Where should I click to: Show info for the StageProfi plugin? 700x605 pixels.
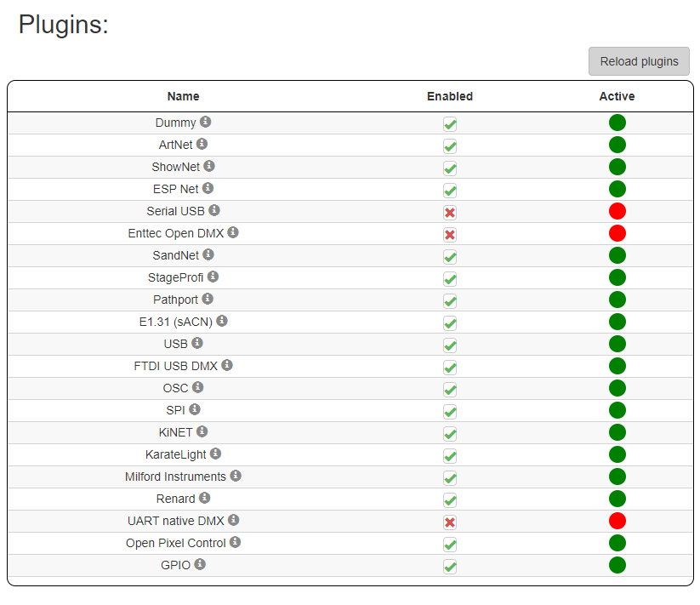tap(213, 277)
